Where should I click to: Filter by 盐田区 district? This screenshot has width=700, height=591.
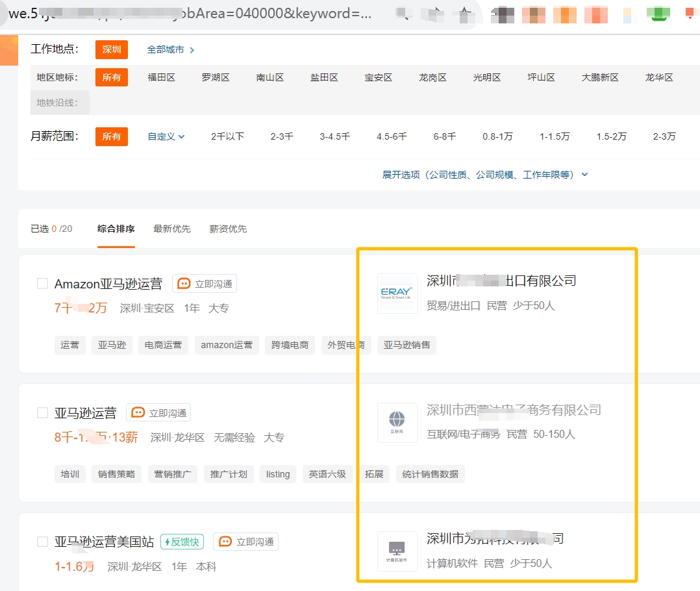tap(324, 77)
